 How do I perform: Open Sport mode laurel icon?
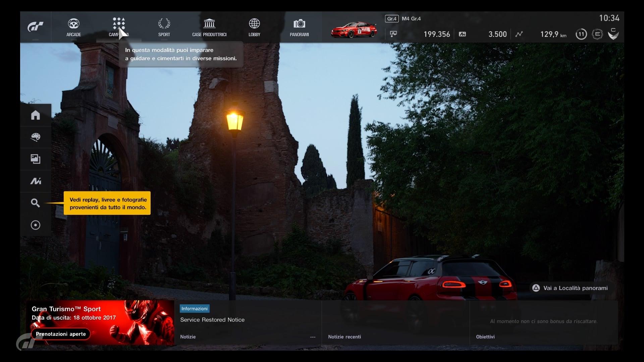pyautogui.click(x=164, y=23)
